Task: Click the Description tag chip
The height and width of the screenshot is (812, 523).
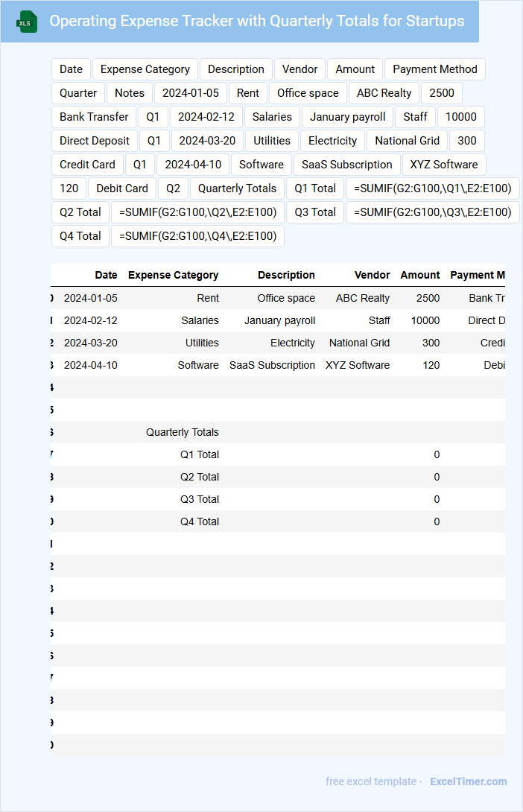Action: click(236, 69)
